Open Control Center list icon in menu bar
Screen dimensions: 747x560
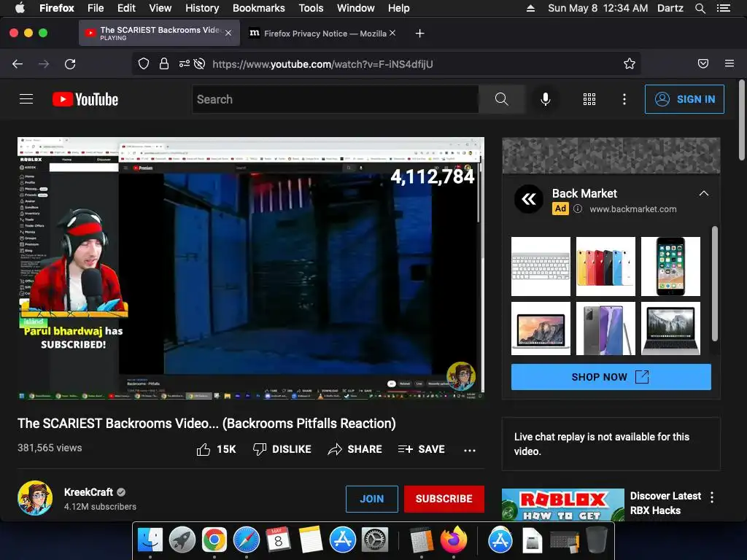(723, 8)
